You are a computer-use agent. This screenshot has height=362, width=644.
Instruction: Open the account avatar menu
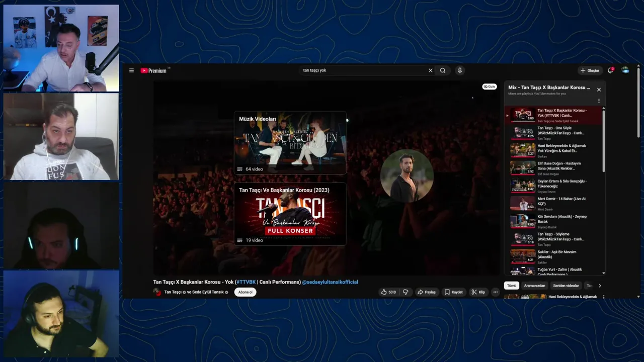[x=625, y=70]
